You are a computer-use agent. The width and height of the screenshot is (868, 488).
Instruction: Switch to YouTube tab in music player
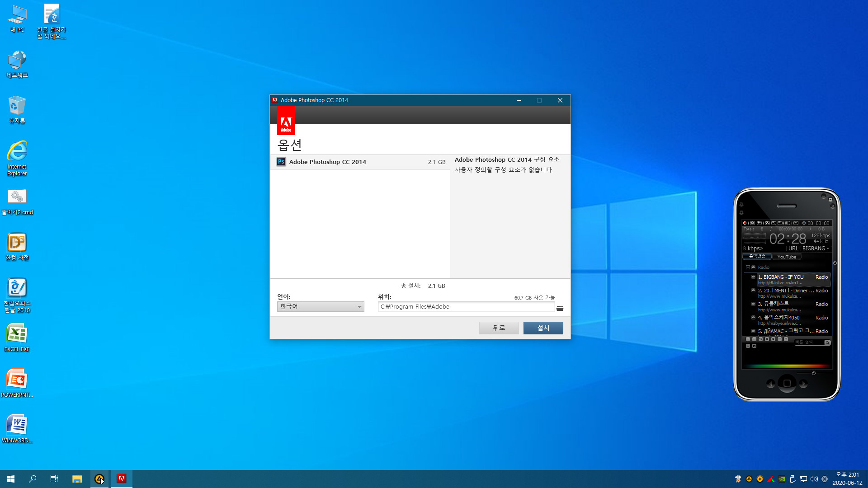tap(787, 257)
